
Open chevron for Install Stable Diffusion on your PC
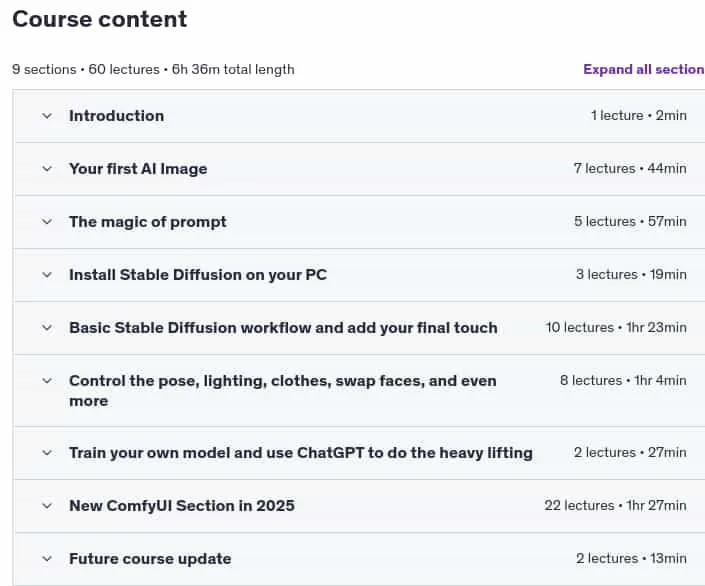click(47, 275)
